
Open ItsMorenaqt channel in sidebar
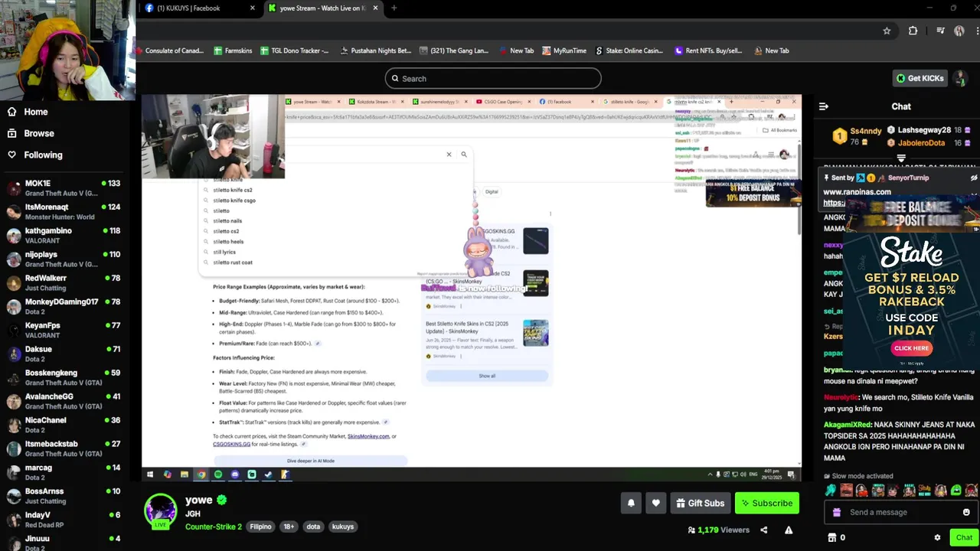63,212
